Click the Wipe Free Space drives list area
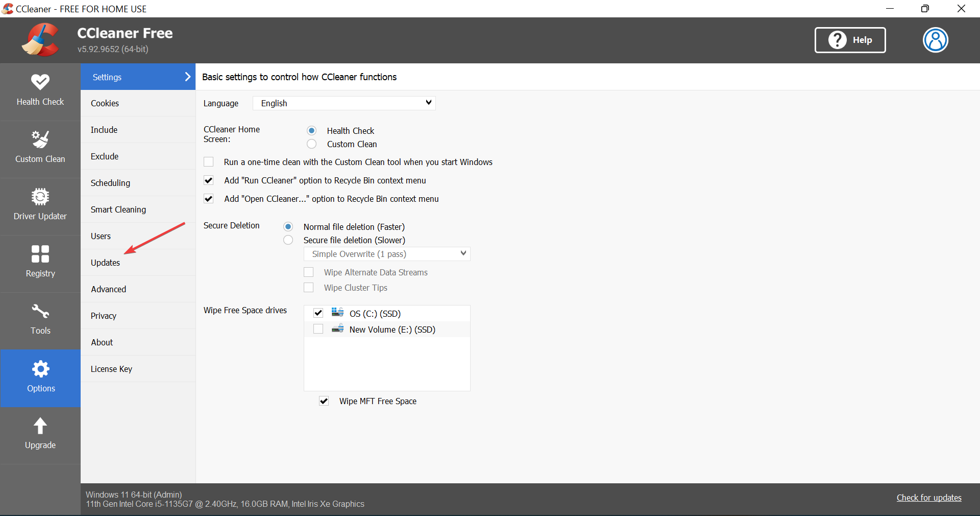 tap(387, 348)
